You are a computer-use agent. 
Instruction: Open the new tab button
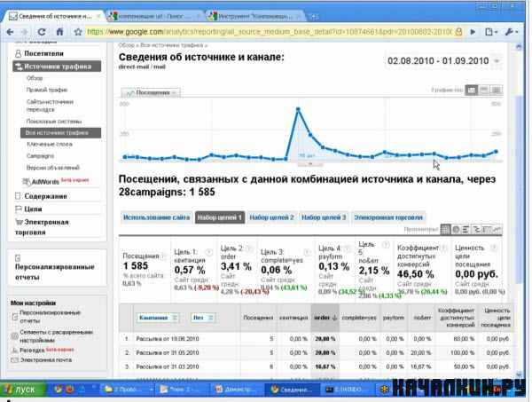point(315,16)
